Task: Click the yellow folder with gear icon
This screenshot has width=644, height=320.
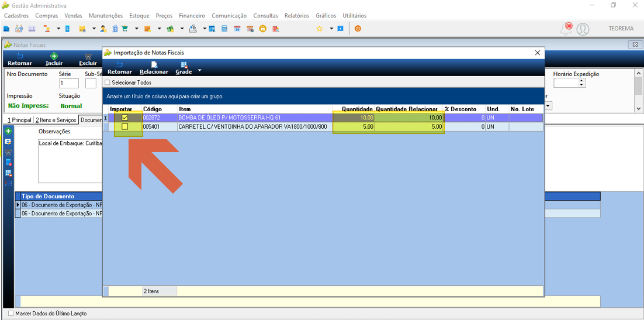Action: coord(82,29)
